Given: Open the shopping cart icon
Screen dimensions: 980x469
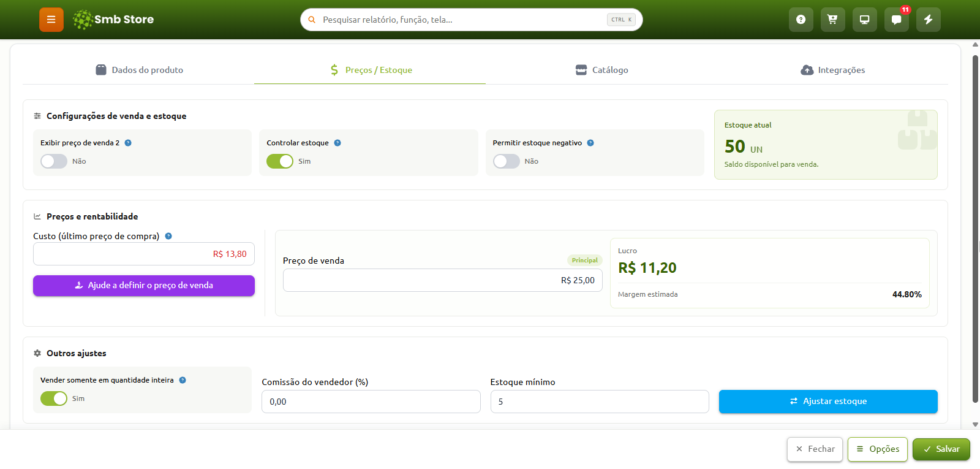Looking at the screenshot, I should (833, 20).
